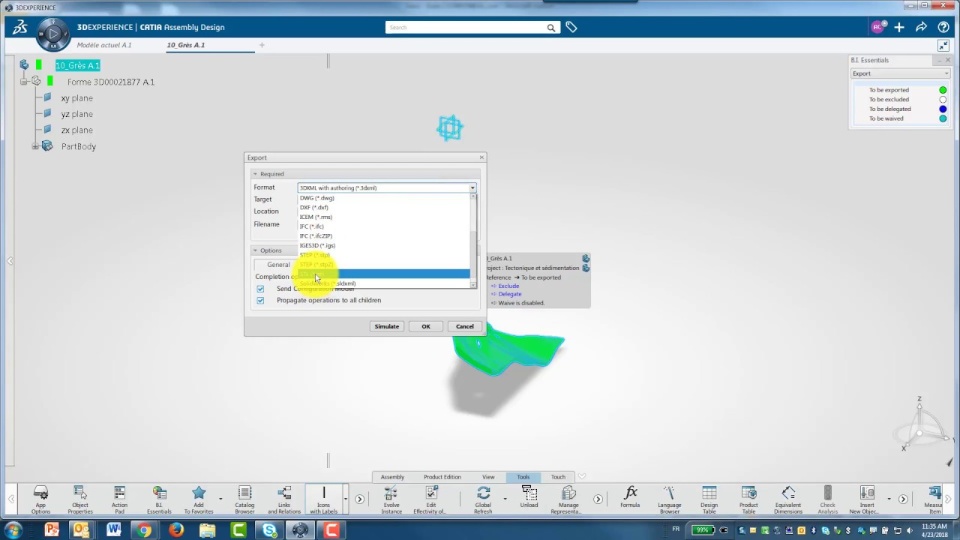Open Edit Effectivity tool
The image size is (960, 540).
pos(431,499)
